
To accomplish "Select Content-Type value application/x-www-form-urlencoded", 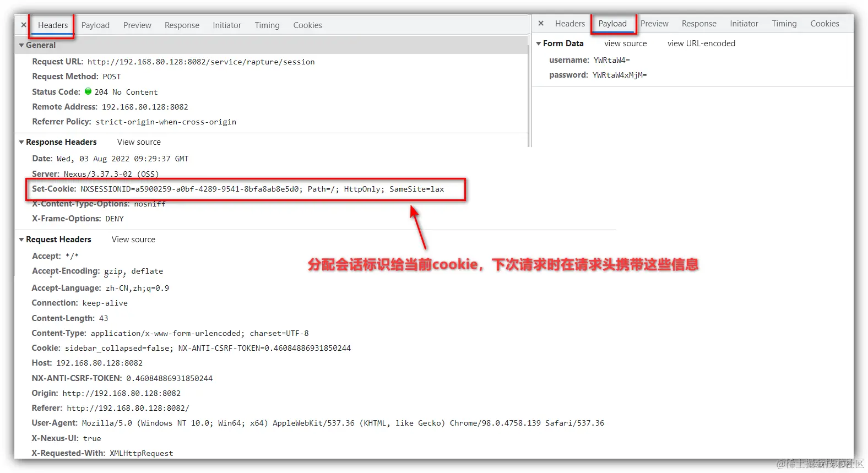I will point(199,333).
